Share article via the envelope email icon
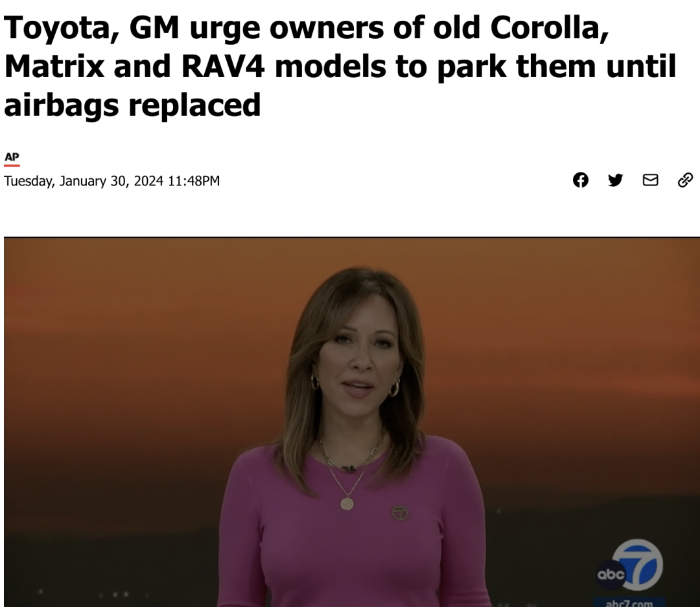 click(650, 180)
